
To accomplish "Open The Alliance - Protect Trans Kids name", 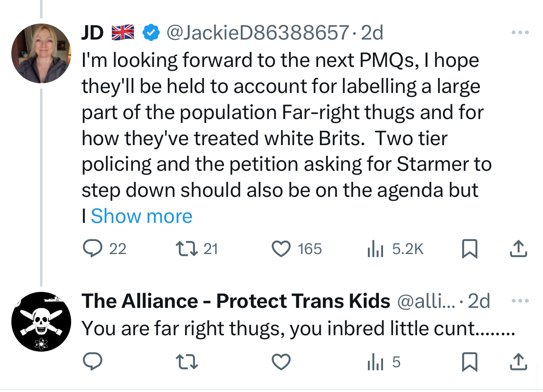I will [236, 301].
